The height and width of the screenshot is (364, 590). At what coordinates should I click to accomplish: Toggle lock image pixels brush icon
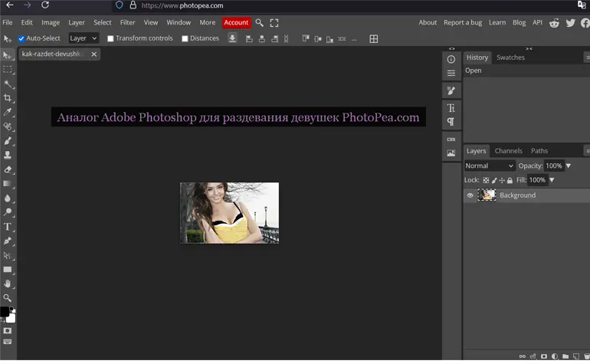(494, 180)
